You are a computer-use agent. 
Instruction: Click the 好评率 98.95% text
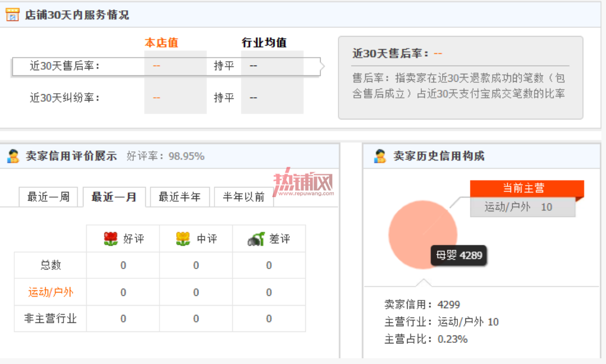[x=165, y=156]
